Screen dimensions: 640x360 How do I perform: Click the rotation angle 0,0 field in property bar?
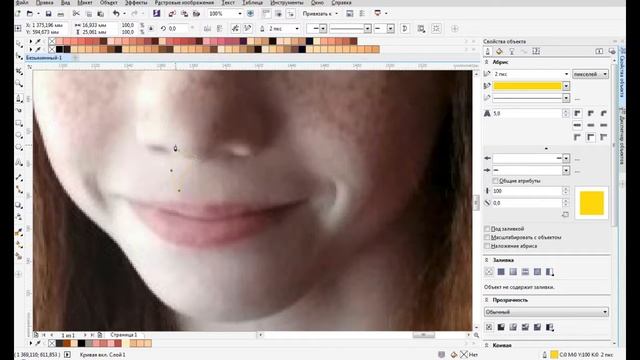[x=178, y=29]
